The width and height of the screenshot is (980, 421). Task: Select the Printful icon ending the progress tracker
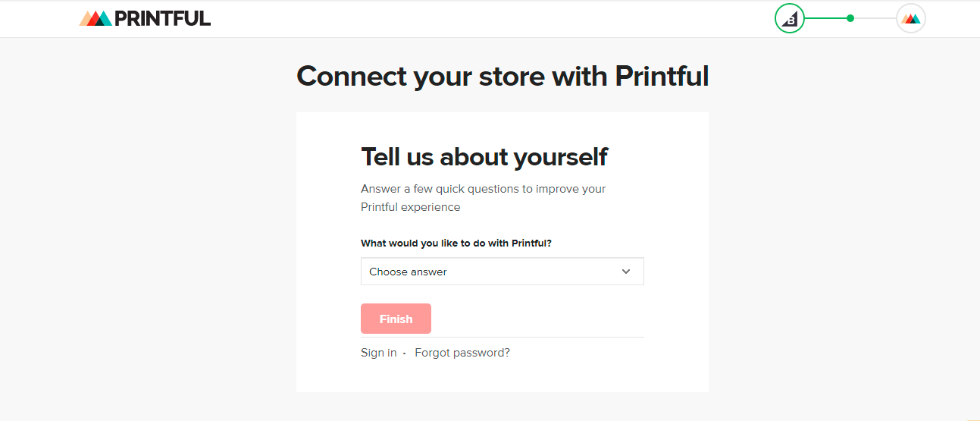[x=911, y=19]
